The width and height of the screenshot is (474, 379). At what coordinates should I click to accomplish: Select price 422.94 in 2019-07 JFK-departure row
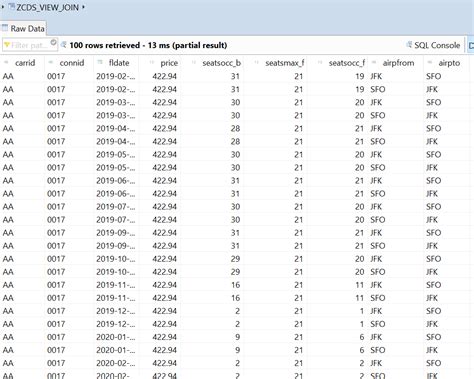point(164,207)
